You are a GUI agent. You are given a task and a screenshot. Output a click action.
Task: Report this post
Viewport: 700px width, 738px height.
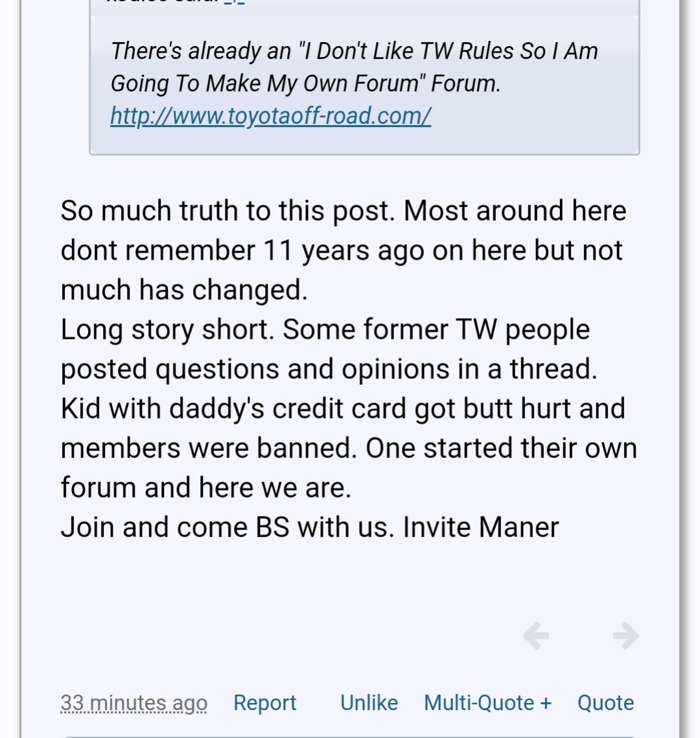pos(265,703)
